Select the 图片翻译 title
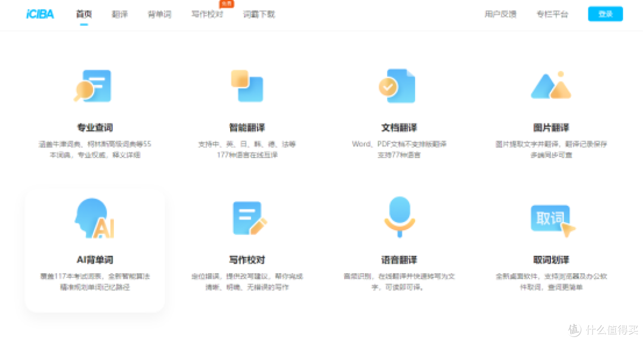The height and width of the screenshot is (343, 644). click(551, 128)
